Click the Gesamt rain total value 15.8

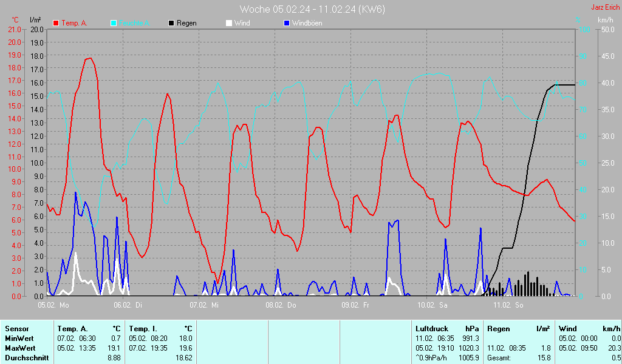click(544, 358)
